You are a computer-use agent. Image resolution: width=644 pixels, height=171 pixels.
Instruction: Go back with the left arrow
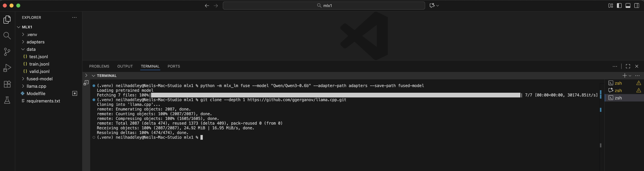pos(207,5)
